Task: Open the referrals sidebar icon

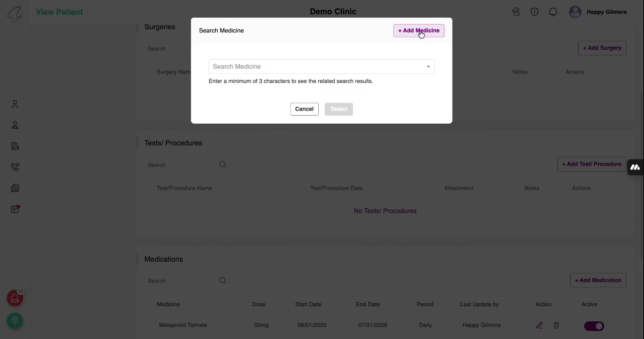Action: tap(15, 125)
